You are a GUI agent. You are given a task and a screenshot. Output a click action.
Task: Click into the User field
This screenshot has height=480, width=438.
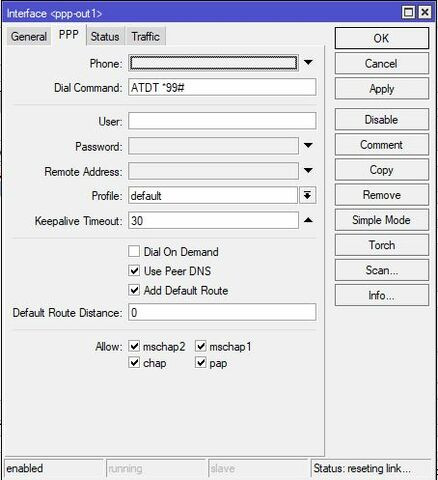tap(222, 121)
